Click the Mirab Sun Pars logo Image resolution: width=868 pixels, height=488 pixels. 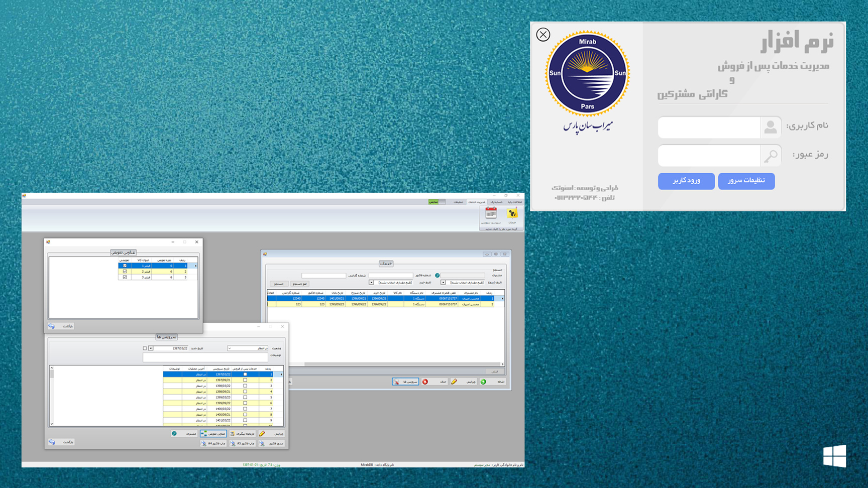[587, 74]
